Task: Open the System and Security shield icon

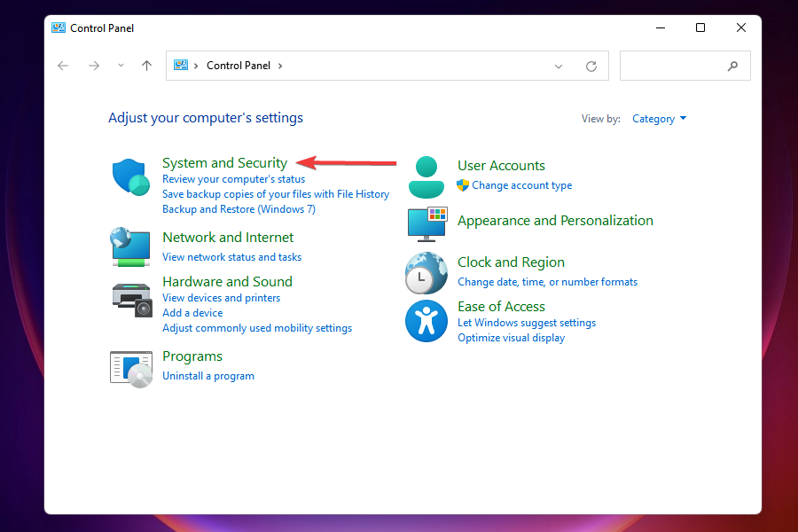Action: (x=131, y=176)
